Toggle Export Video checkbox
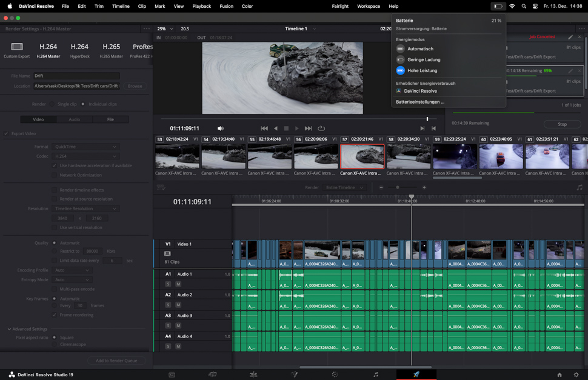 coord(6,133)
